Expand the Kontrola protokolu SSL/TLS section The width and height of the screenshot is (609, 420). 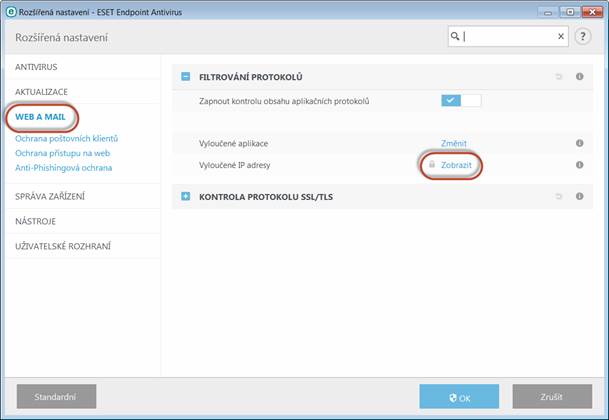[186, 196]
